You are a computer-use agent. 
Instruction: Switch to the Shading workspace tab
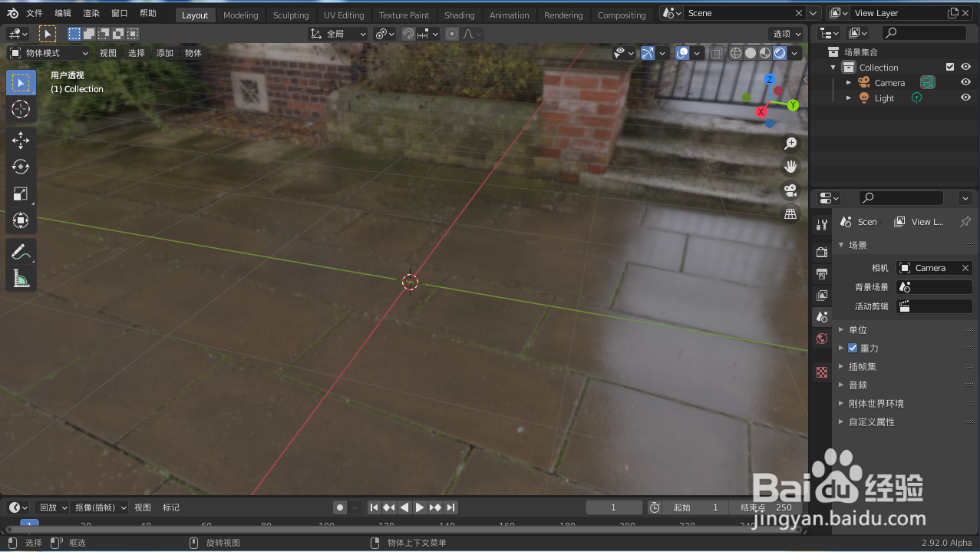point(459,15)
